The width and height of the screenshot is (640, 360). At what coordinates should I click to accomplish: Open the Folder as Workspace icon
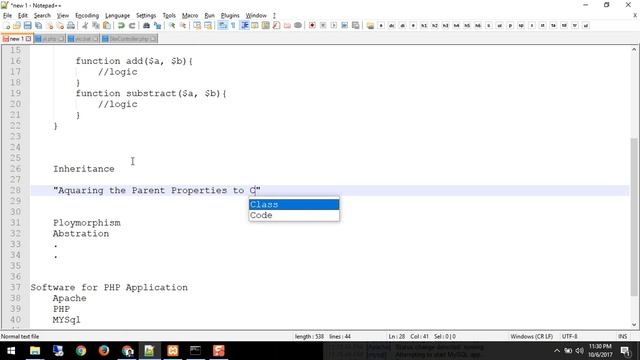click(287, 26)
